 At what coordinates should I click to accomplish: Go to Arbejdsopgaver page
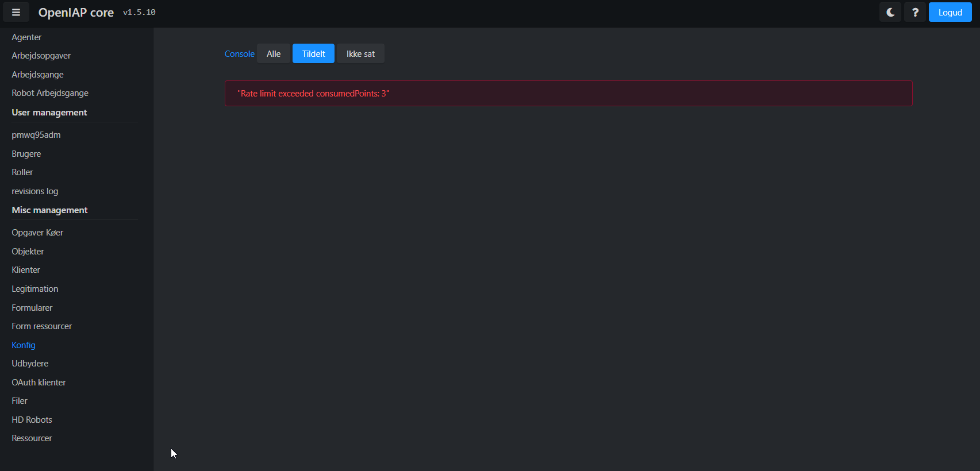pos(41,56)
